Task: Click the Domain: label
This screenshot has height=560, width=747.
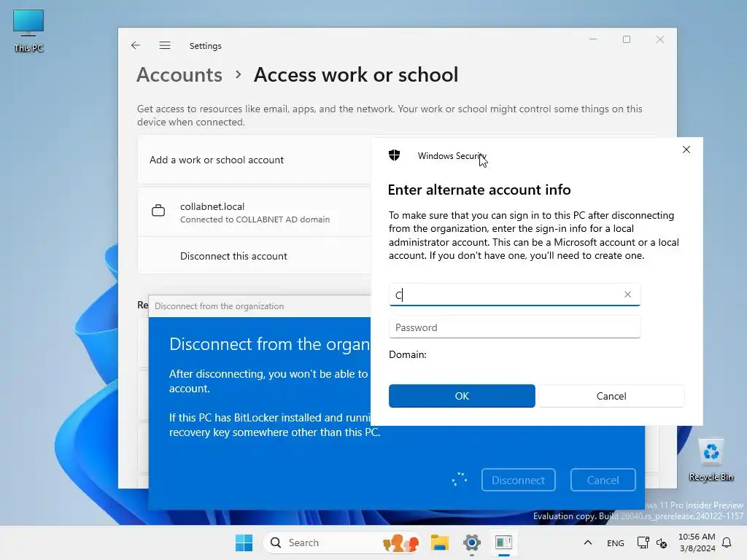Action: point(407,354)
